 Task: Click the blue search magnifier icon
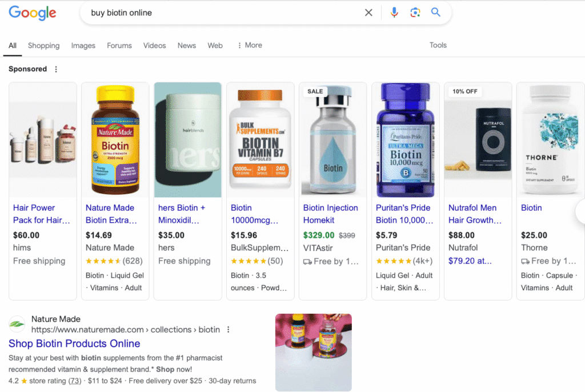point(436,13)
